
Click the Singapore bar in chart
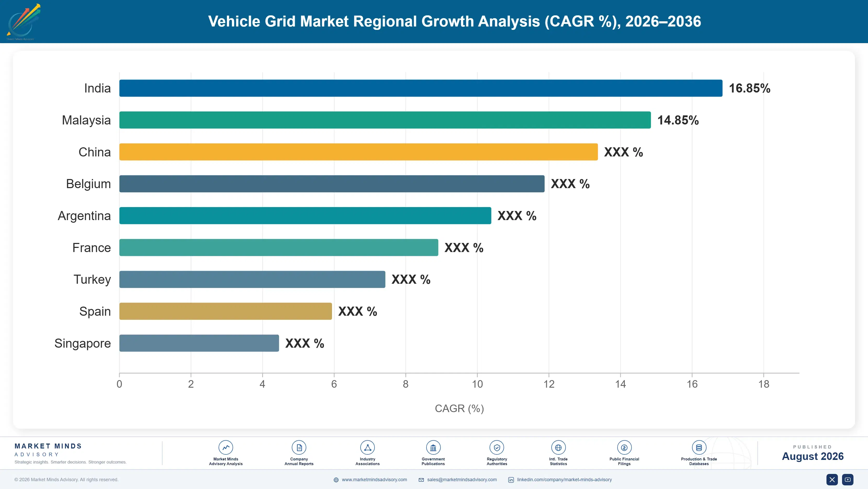(x=199, y=343)
